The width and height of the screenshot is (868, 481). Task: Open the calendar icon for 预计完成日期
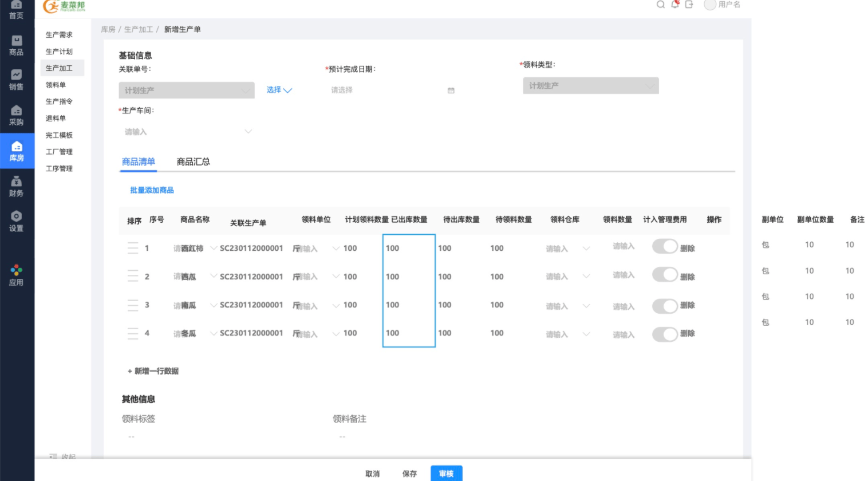pos(451,90)
